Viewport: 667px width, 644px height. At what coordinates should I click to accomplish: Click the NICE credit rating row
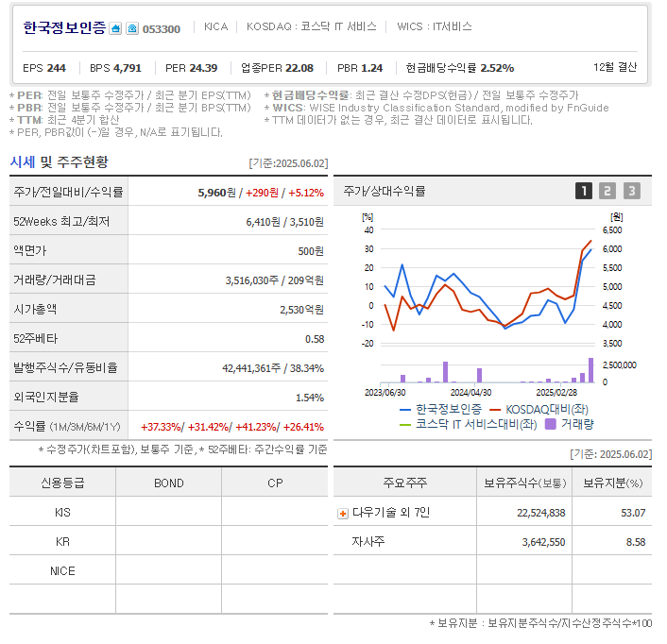(x=168, y=571)
